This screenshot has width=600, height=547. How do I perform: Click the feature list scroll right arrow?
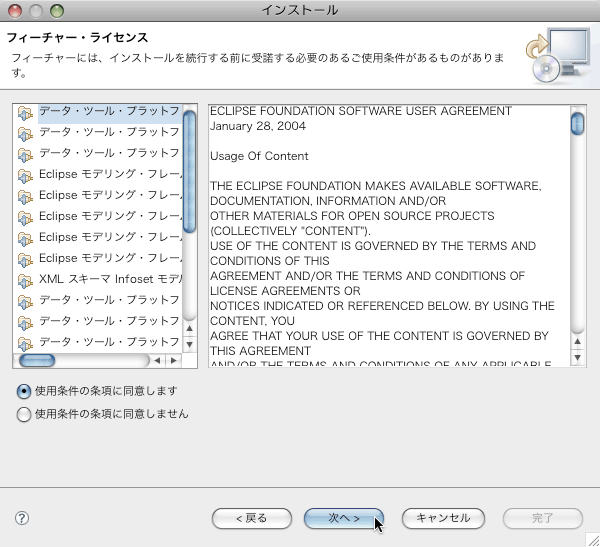pos(173,361)
